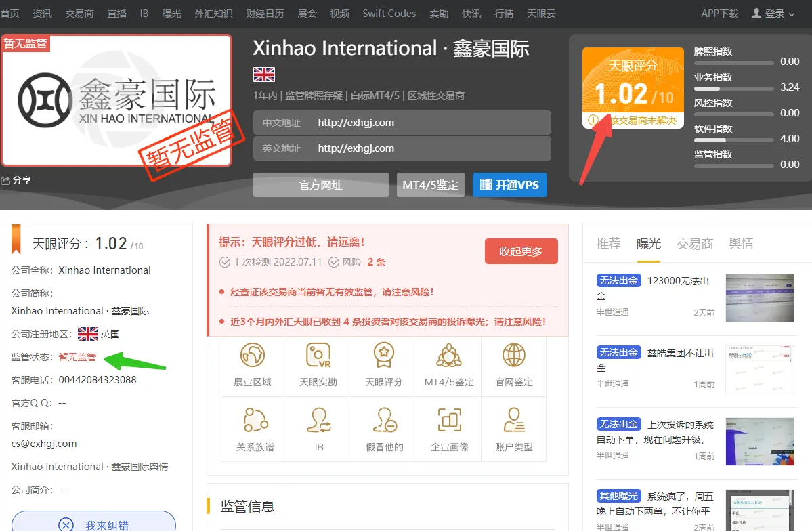Open the 展业区域 icon

(x=253, y=356)
